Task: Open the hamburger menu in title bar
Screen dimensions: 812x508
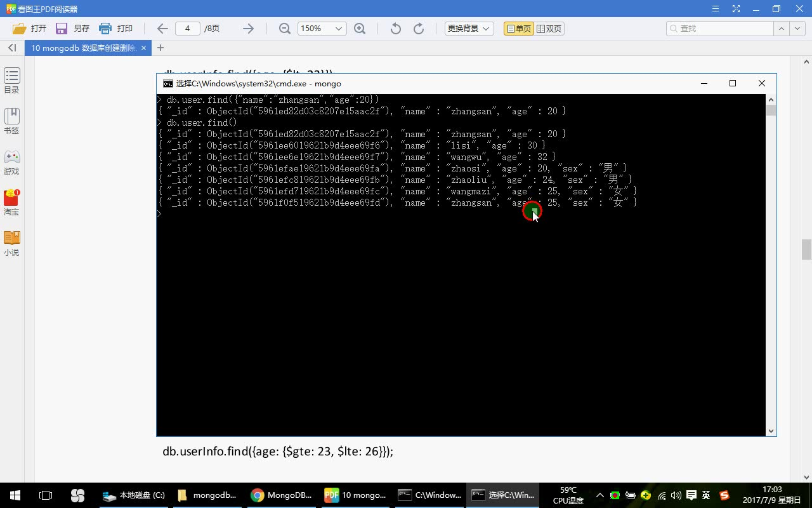Action: tap(715, 8)
